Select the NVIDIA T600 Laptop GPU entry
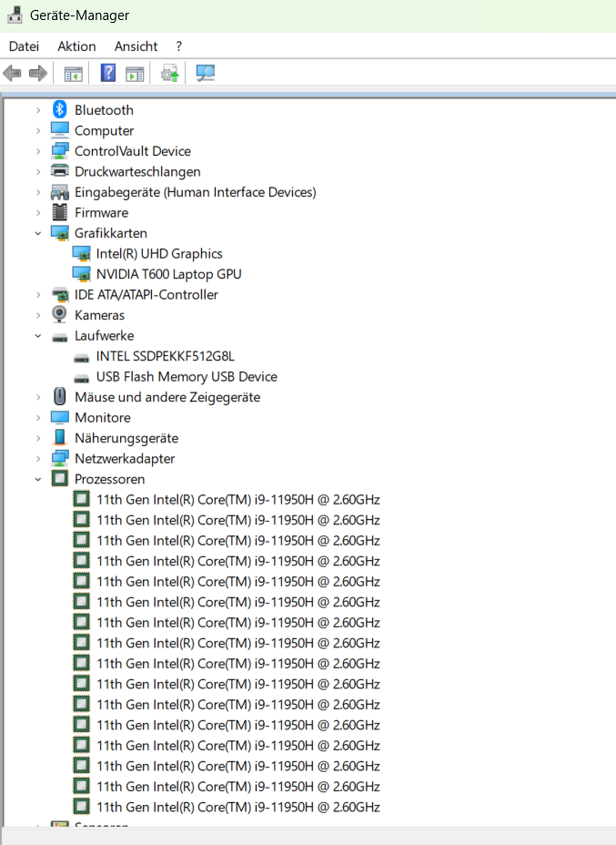The image size is (616, 845). (x=168, y=274)
